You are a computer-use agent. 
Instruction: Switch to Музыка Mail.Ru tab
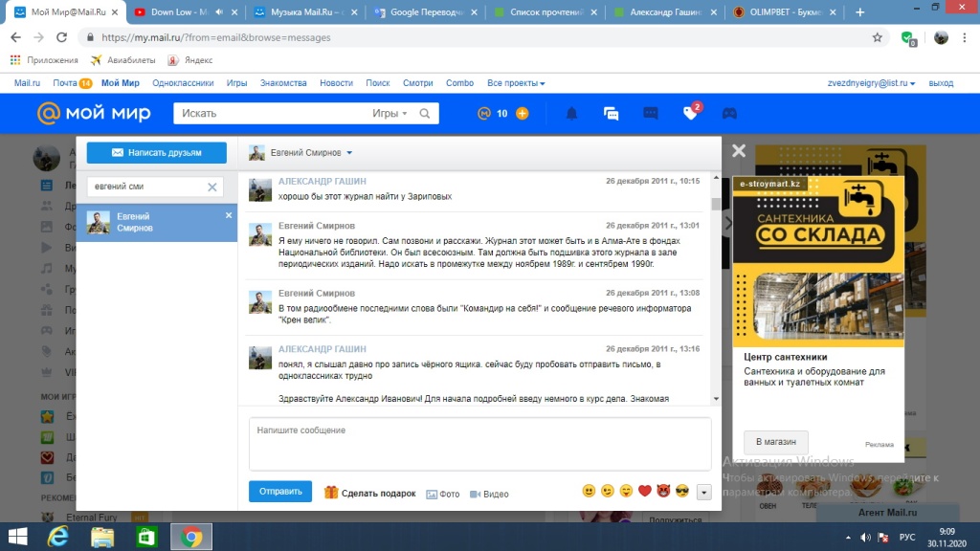[x=306, y=11]
